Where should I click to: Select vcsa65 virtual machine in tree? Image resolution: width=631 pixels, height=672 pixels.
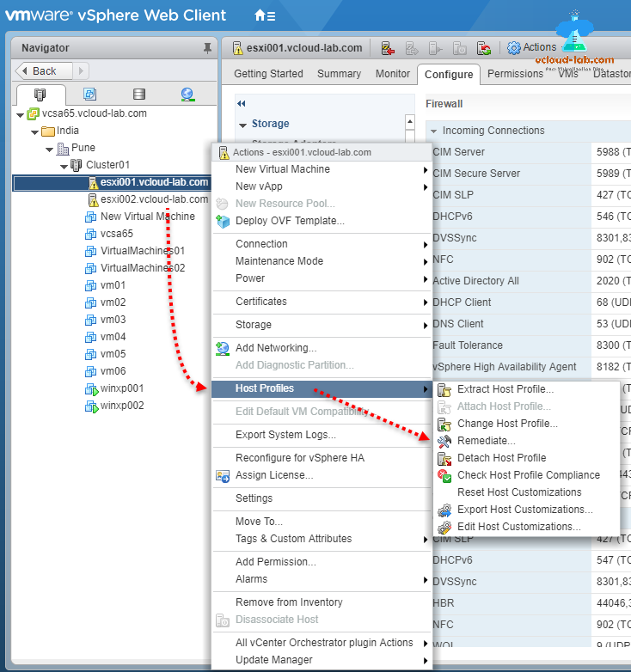[x=117, y=234]
